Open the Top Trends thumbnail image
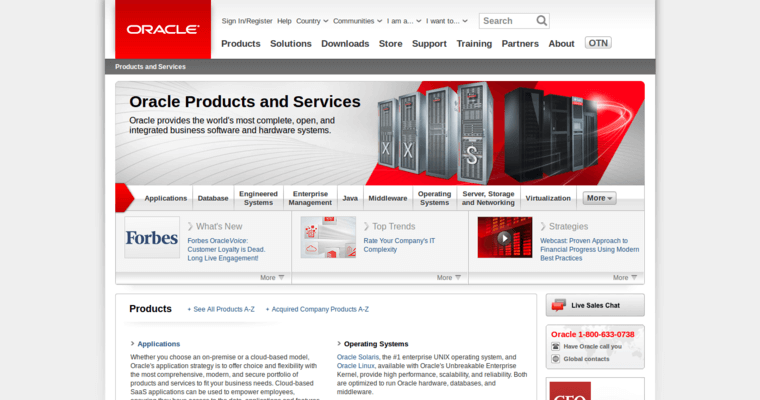Viewport: 760px width, 400px height. (328, 237)
